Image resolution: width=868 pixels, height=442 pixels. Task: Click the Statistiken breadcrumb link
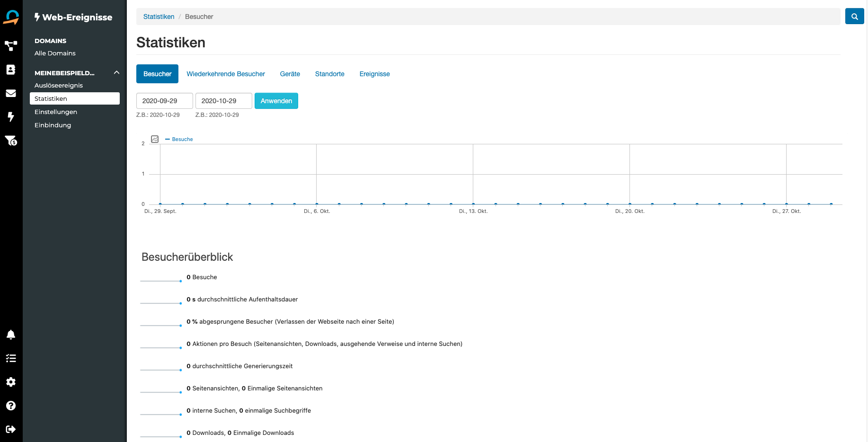pos(159,17)
